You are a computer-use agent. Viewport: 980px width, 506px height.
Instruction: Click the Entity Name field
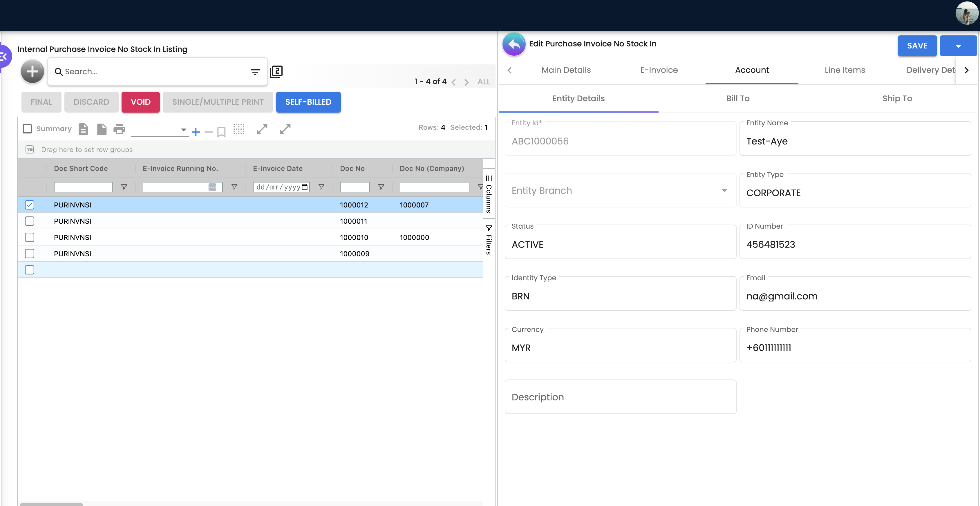pyautogui.click(x=855, y=138)
